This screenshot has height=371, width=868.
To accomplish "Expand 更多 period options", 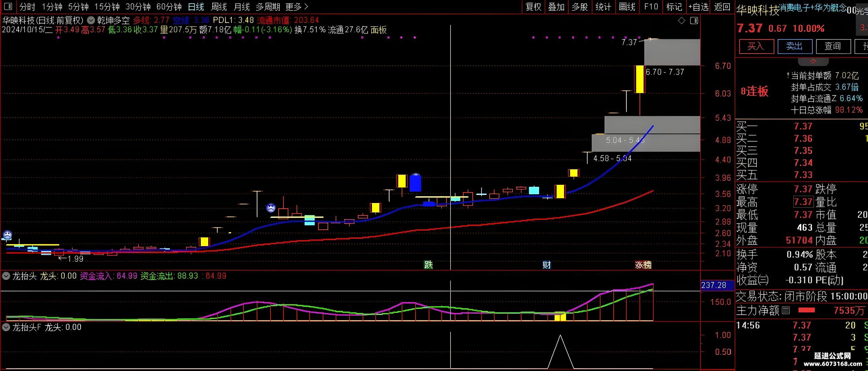I will click(x=297, y=7).
